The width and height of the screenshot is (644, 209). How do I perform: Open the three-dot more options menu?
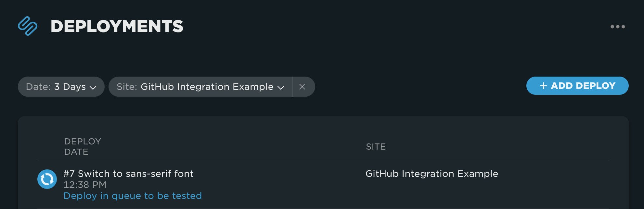(x=617, y=27)
